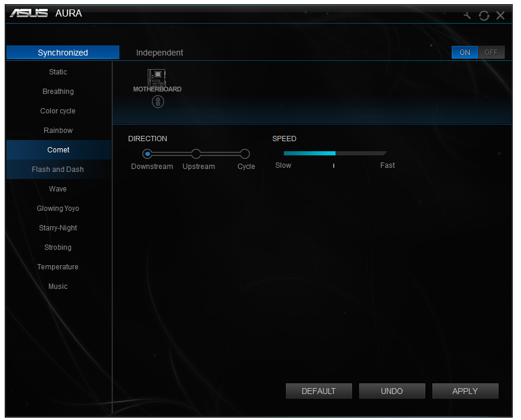Click the UNDO button

392,391
